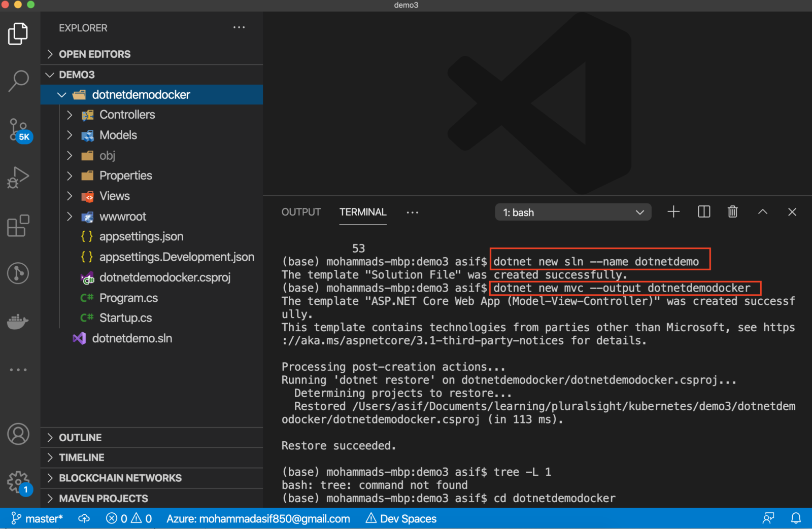Create new terminal with the plus icon
812x529 pixels.
[x=673, y=211]
